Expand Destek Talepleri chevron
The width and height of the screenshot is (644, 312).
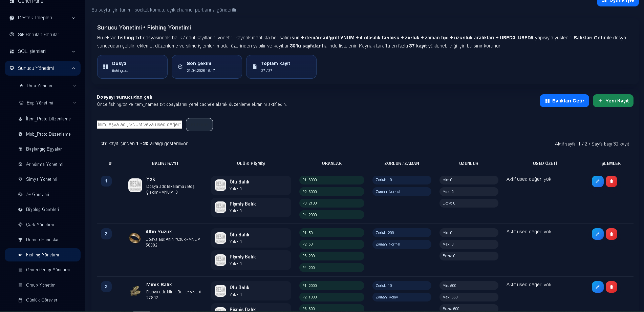[73, 18]
